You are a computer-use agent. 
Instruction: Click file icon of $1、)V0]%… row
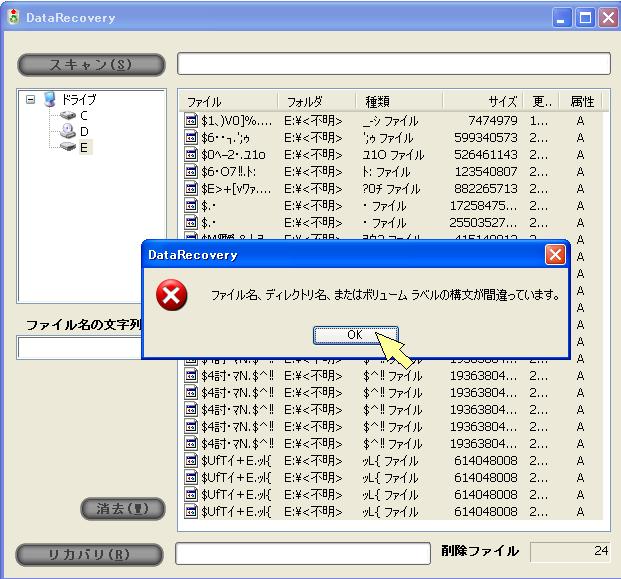coord(191,120)
